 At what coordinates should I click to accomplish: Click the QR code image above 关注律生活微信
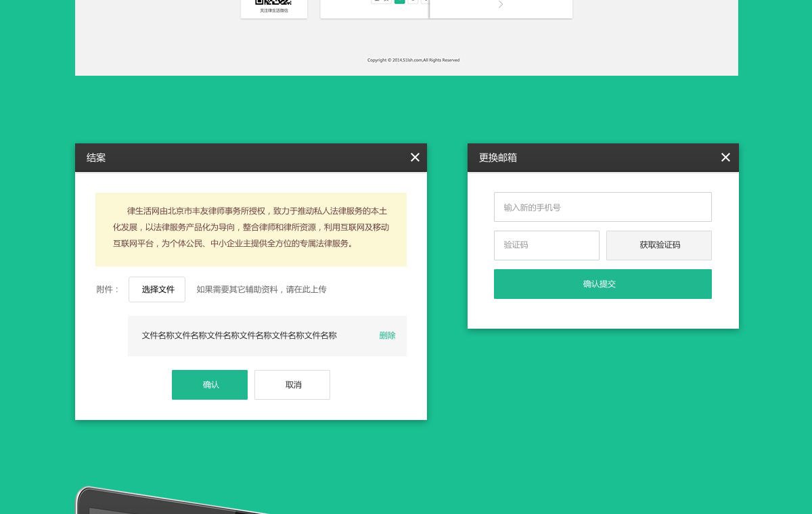(273, 2)
